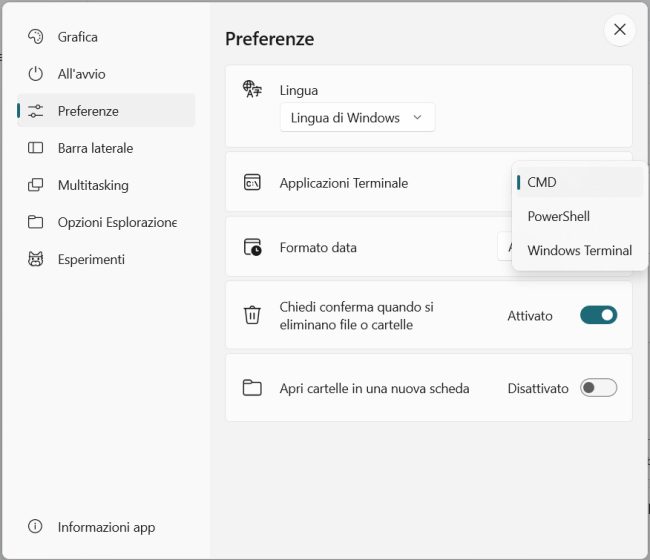Image resolution: width=650 pixels, height=560 pixels.
Task: Click the Formato data label
Action: click(318, 247)
